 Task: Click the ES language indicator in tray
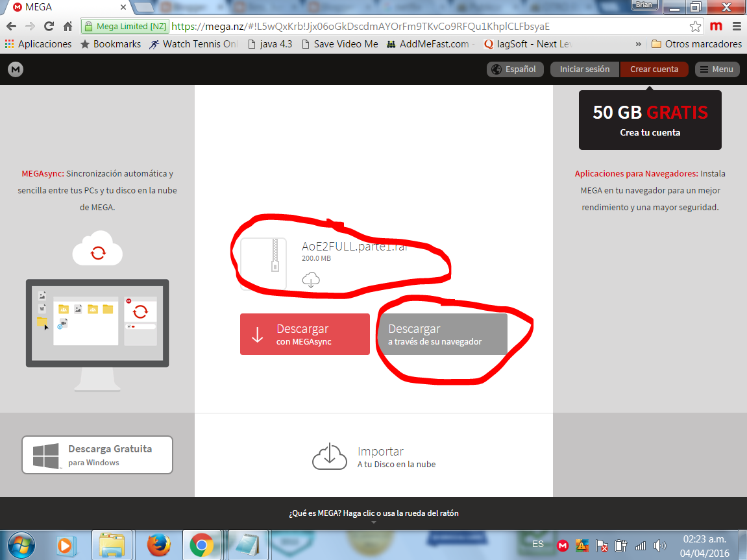click(538, 544)
